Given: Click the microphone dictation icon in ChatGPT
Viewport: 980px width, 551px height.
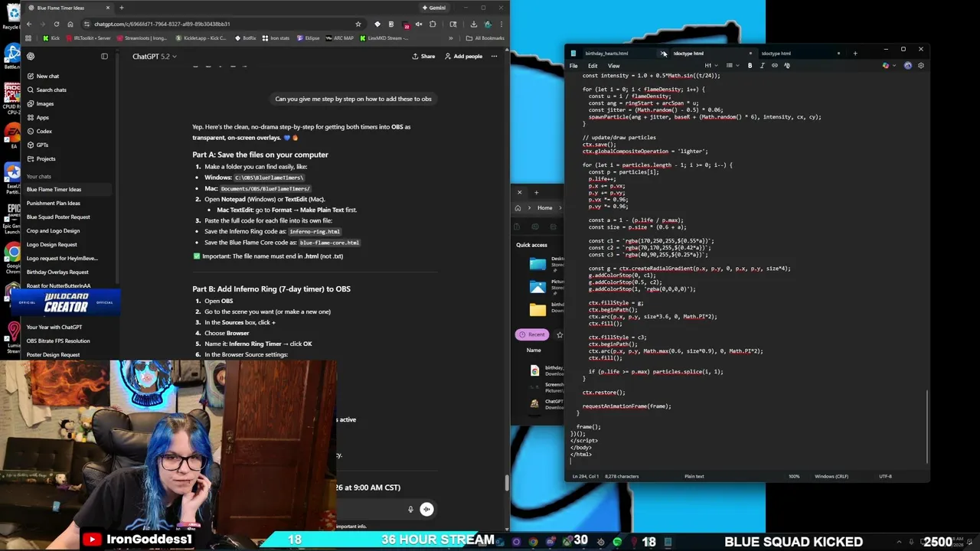Looking at the screenshot, I should click(x=410, y=509).
